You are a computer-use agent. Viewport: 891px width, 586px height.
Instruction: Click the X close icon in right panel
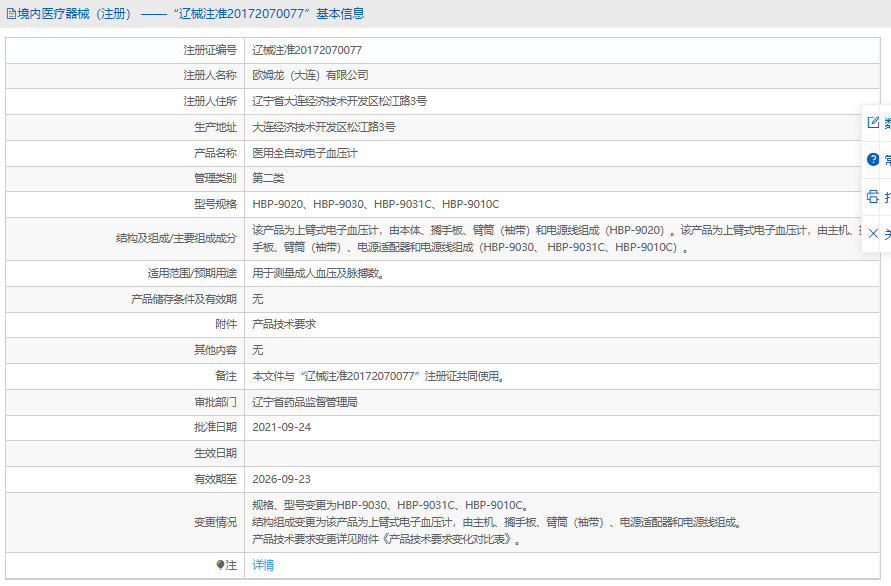(873, 234)
